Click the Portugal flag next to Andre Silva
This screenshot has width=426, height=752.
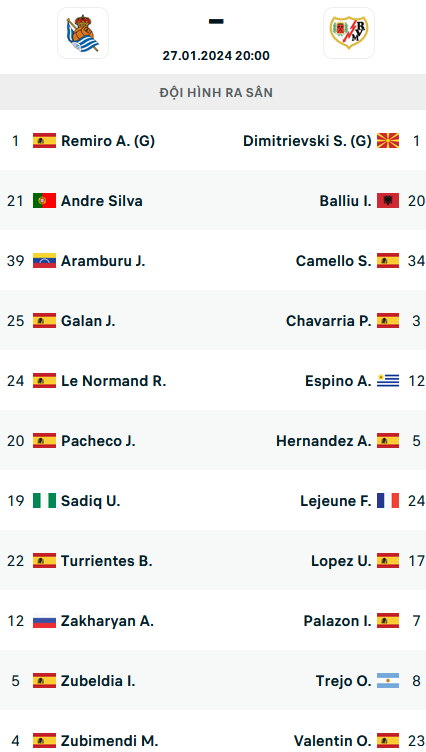tap(45, 200)
